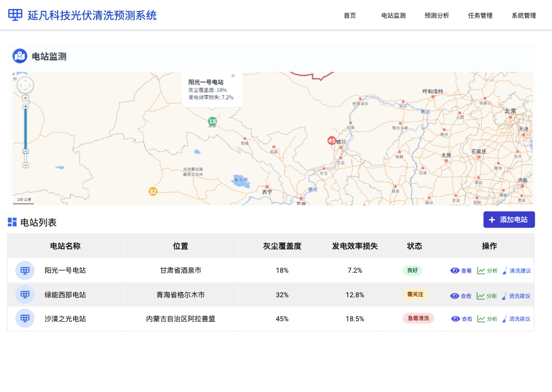Click the map zoom out minus button
This screenshot has width=552, height=392.
[x=26, y=165]
